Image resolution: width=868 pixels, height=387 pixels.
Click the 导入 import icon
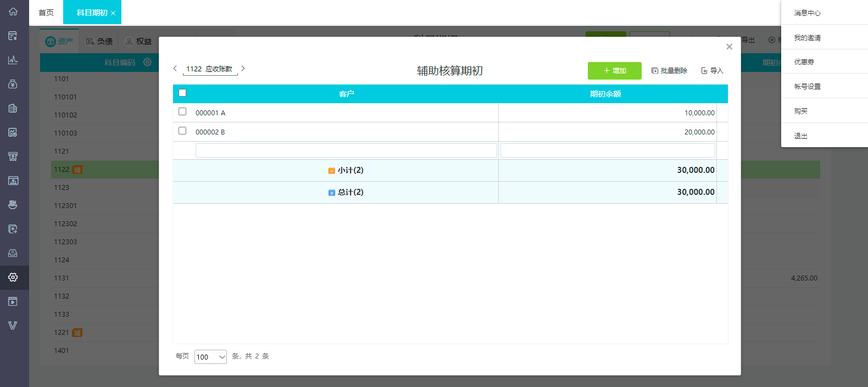click(x=704, y=71)
